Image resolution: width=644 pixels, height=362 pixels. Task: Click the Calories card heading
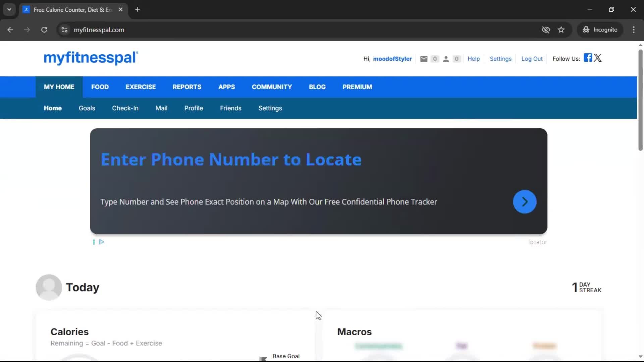(x=69, y=332)
